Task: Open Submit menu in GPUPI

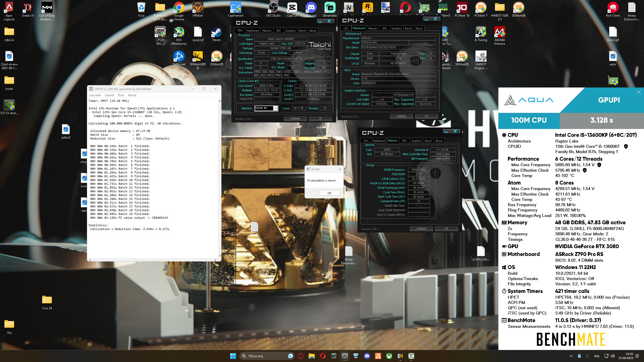Action: pyautogui.click(x=109, y=95)
